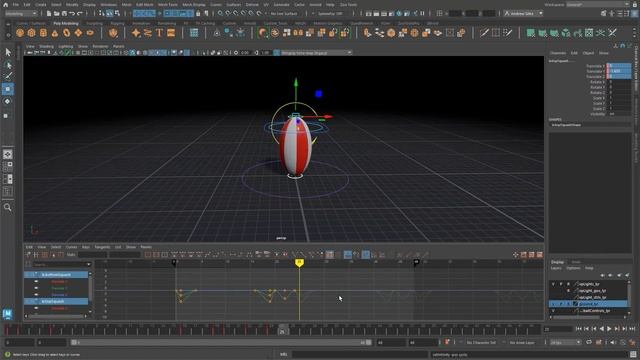Toggle visibility of ballControls_lyr layer
Screen dimensions: 640x360
(553, 311)
